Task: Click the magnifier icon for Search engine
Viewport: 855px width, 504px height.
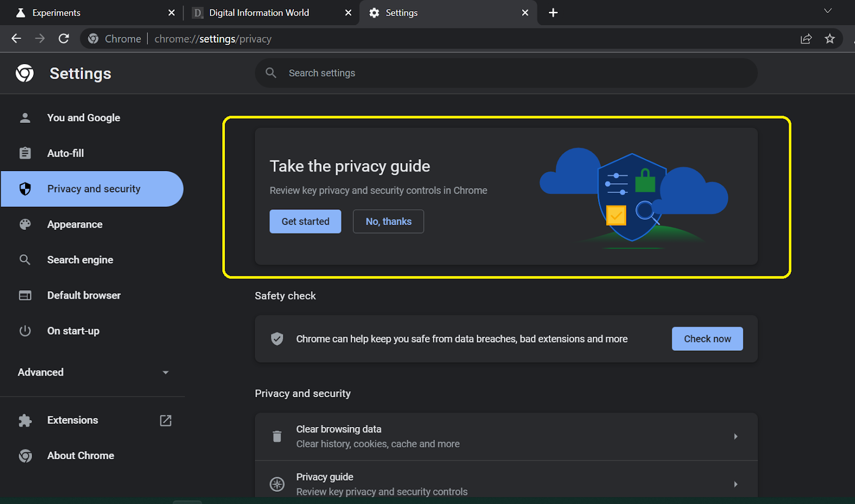Action: tap(25, 260)
